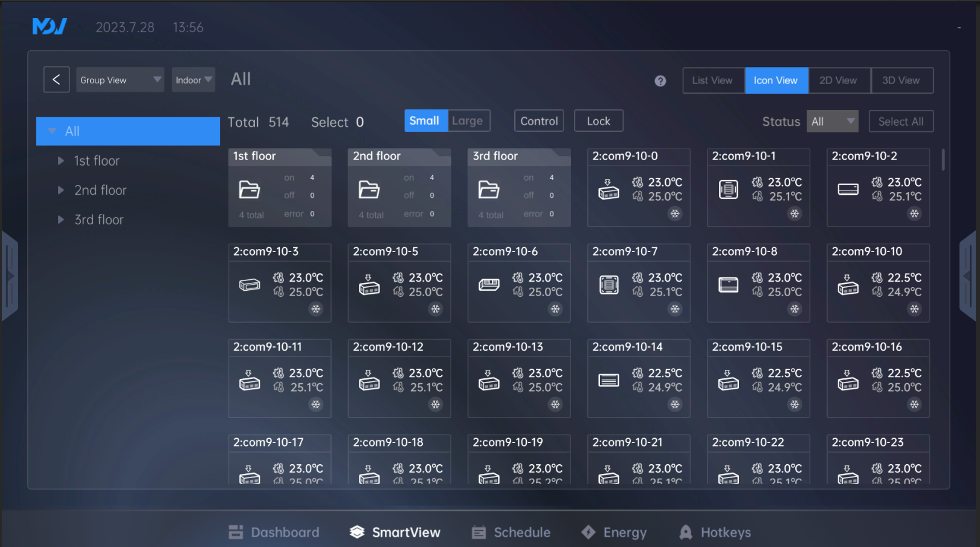Expand the 2nd floor tree node
This screenshot has width=980, height=547.
pyautogui.click(x=60, y=190)
